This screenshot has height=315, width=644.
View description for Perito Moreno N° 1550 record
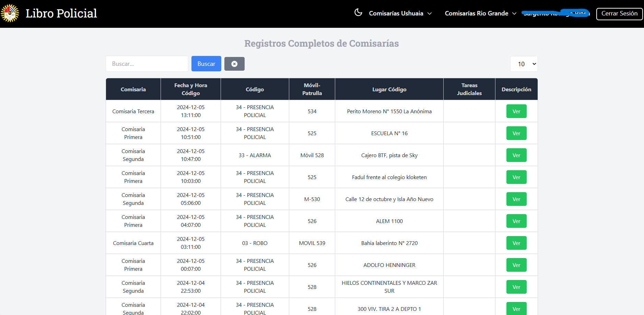tap(516, 111)
